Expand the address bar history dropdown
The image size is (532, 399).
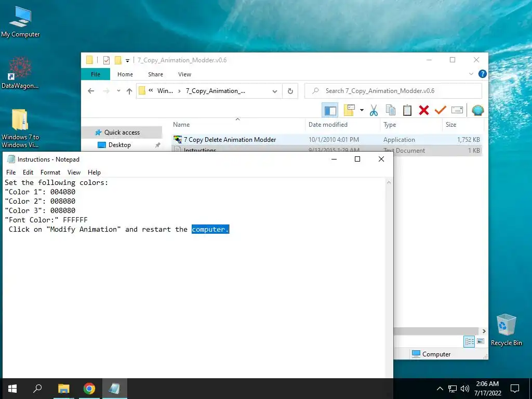(275, 91)
